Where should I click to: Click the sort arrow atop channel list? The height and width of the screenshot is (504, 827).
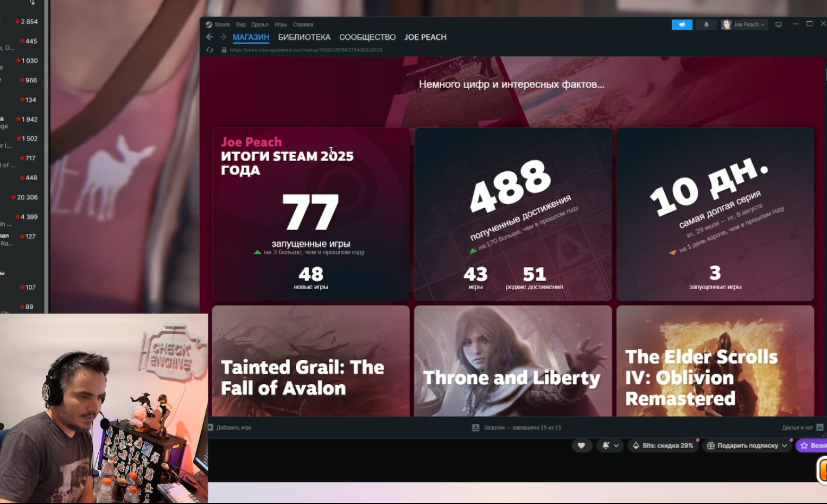point(33,3)
